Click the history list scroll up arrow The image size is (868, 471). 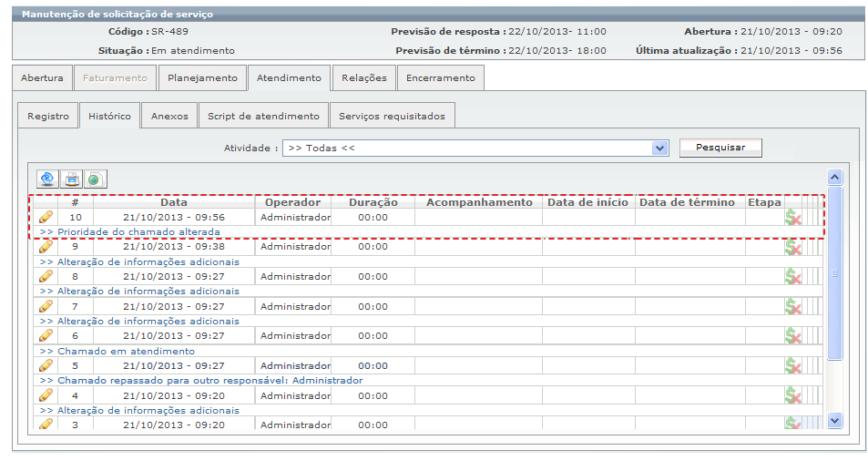[x=835, y=177]
